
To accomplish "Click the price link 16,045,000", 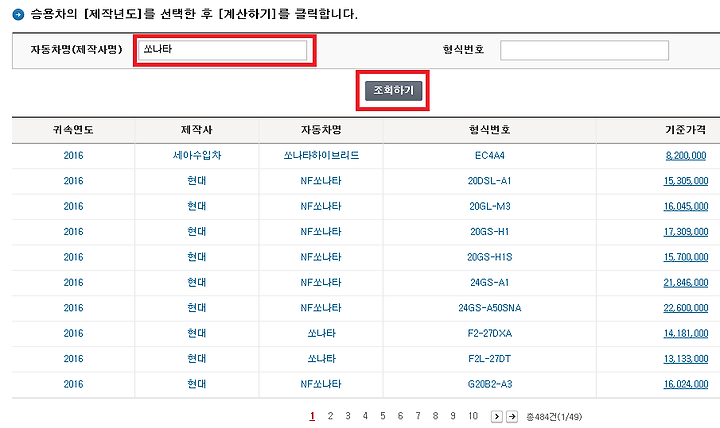I will click(x=686, y=207).
